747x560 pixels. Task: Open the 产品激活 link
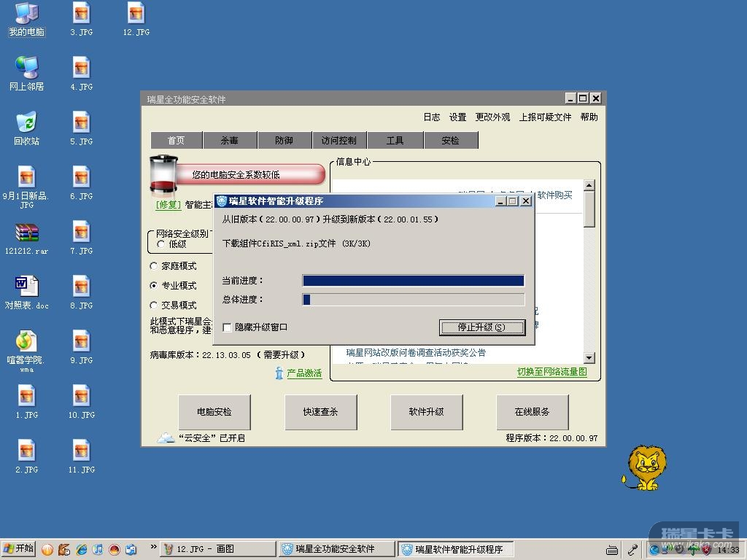click(304, 373)
